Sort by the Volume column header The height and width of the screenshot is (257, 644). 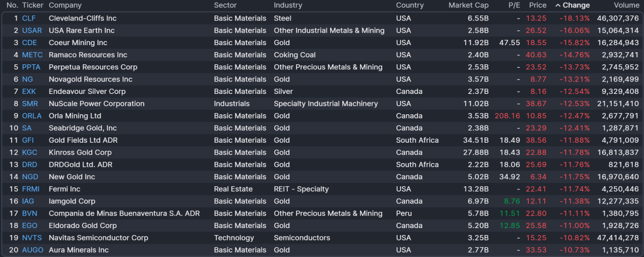click(626, 5)
